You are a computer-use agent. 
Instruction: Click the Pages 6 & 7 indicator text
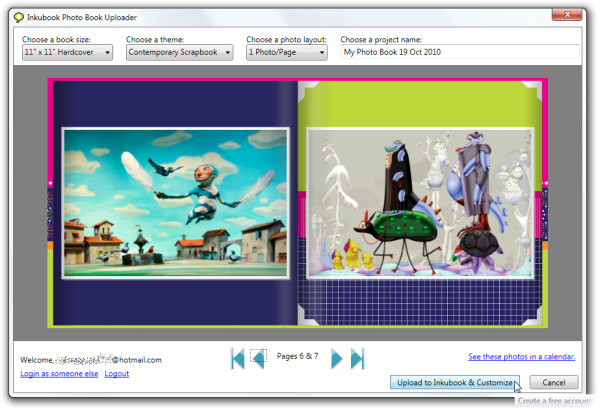coord(297,356)
